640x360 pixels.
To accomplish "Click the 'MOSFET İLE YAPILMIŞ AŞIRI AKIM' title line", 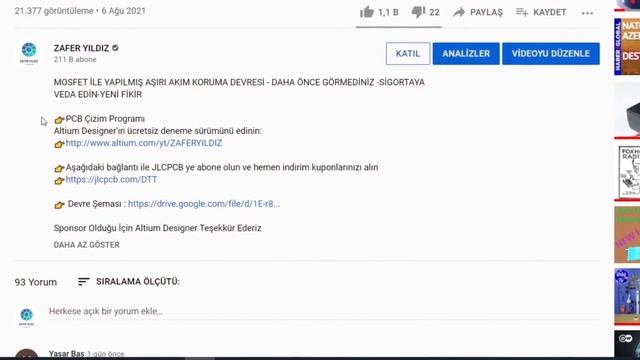I will pos(239,82).
